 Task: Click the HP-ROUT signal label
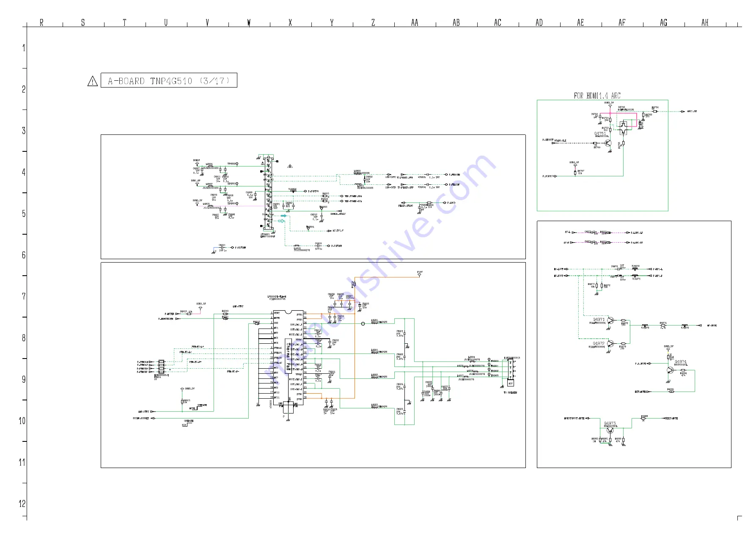(559, 276)
